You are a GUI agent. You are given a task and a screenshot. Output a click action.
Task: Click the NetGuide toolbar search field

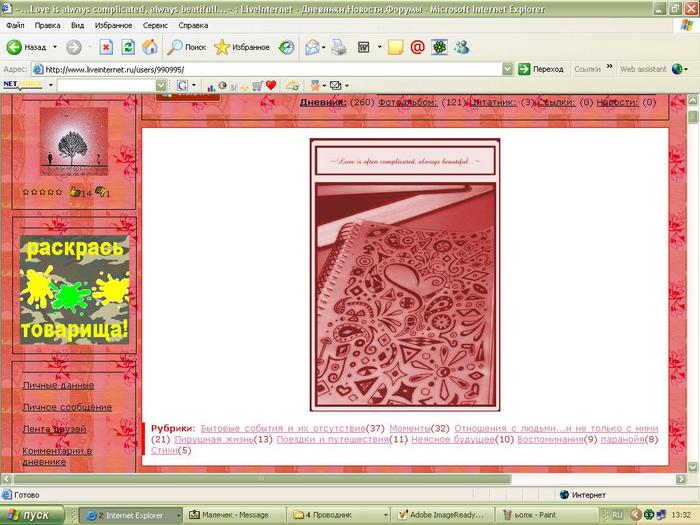[106, 85]
